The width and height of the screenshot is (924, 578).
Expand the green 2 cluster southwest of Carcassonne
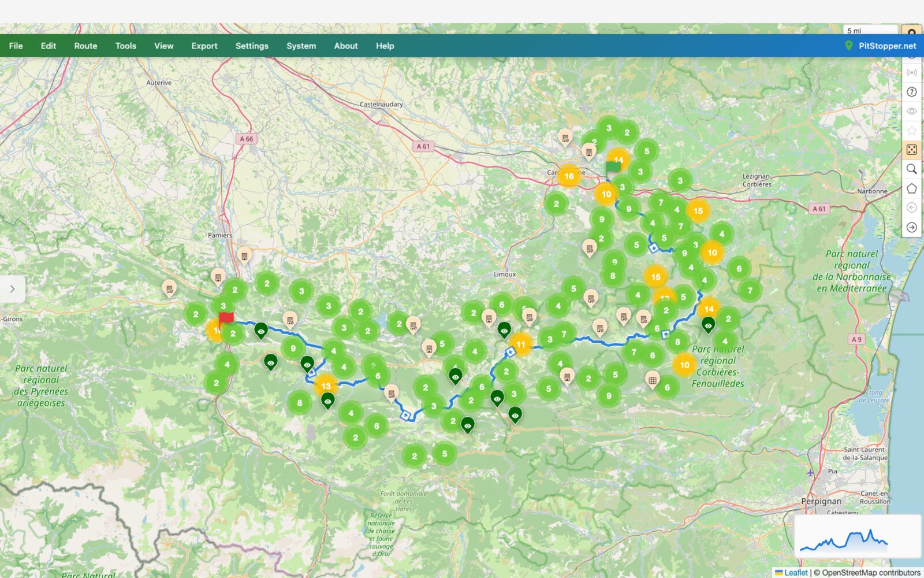point(556,203)
